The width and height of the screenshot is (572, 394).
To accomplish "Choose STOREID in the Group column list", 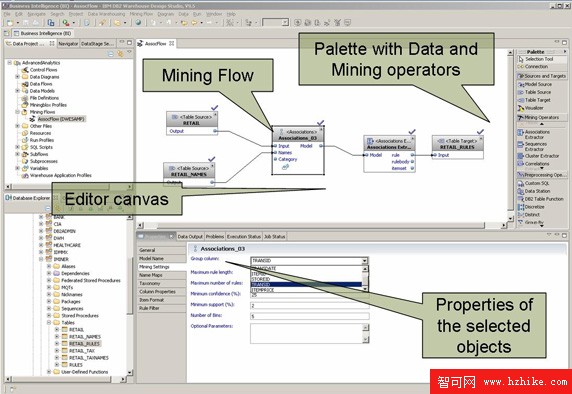I will pos(306,279).
